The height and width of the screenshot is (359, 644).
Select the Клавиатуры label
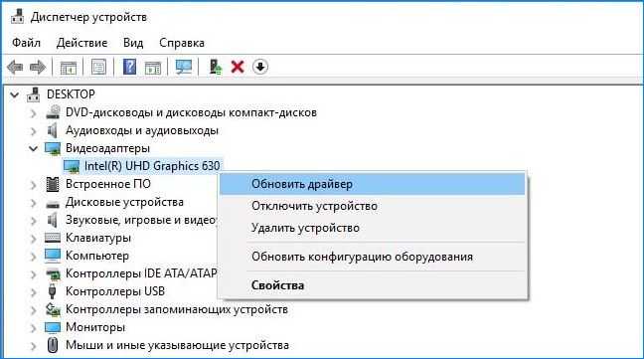coord(98,238)
